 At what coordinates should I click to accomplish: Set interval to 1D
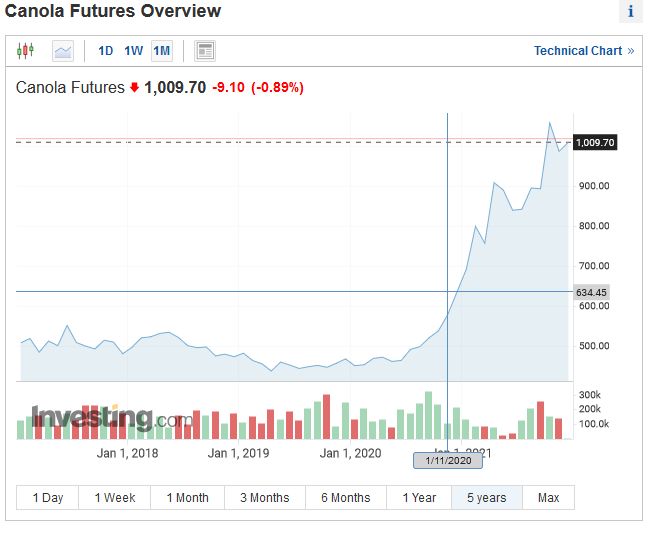105,50
